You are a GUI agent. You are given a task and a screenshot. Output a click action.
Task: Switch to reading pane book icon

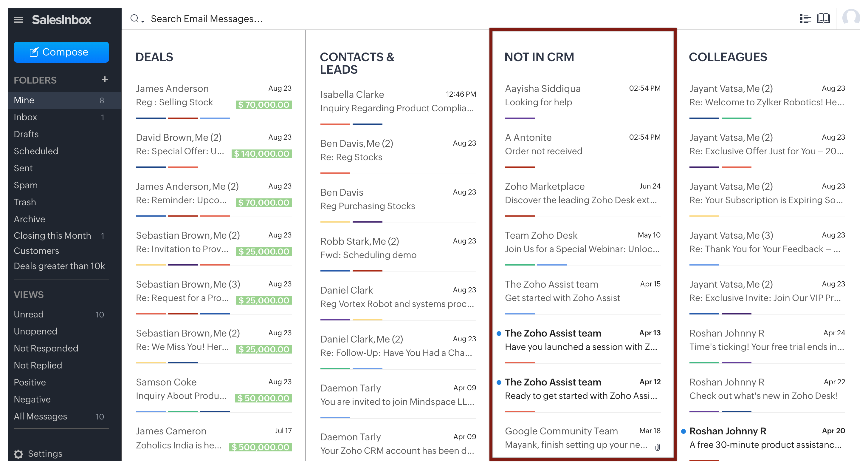[823, 18]
